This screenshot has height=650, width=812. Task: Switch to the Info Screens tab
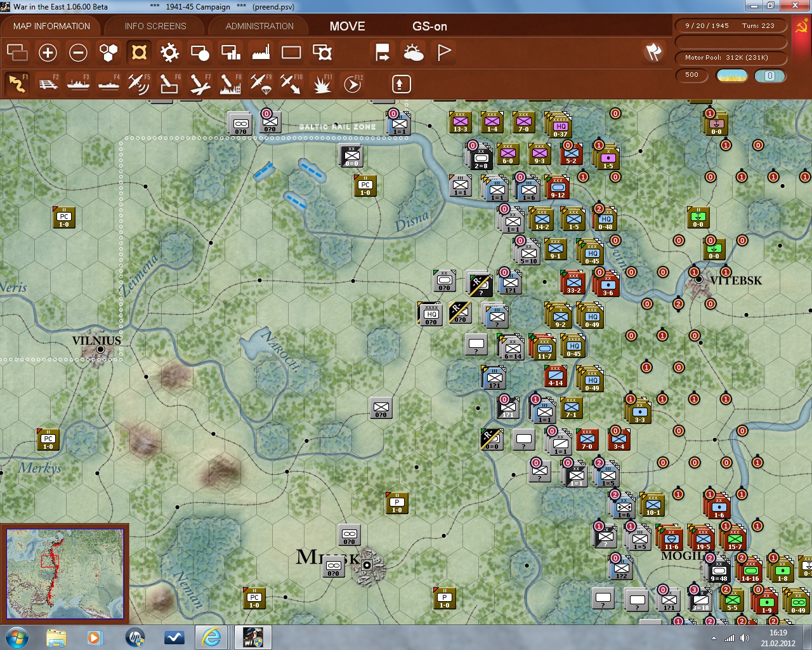click(155, 26)
